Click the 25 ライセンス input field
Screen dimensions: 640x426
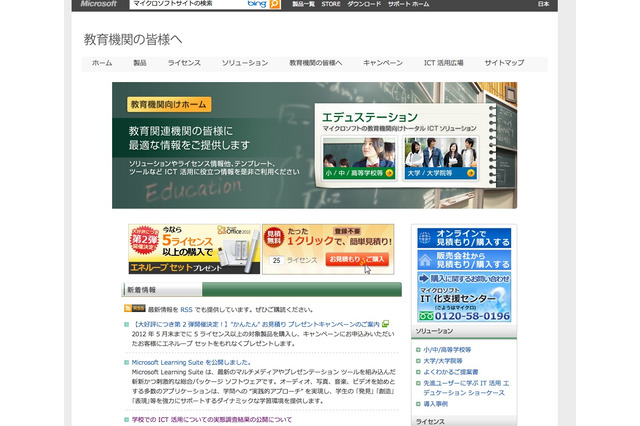pyautogui.click(x=276, y=260)
